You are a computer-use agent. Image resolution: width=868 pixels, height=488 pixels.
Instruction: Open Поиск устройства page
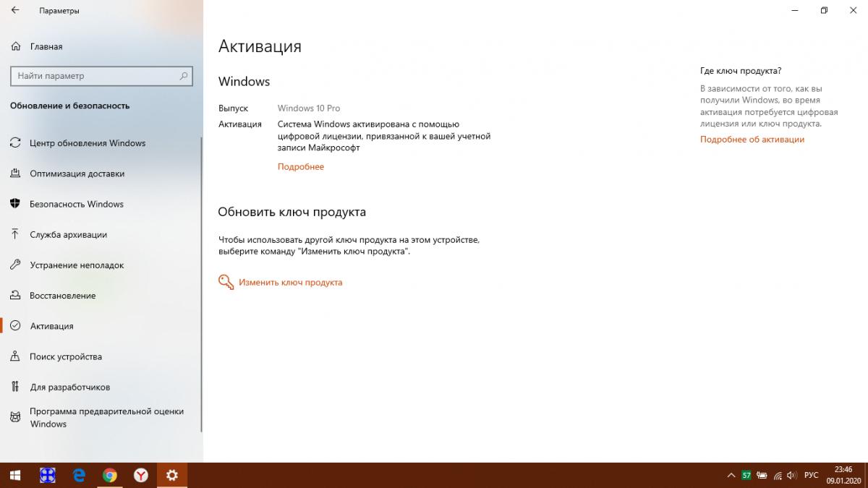click(65, 356)
